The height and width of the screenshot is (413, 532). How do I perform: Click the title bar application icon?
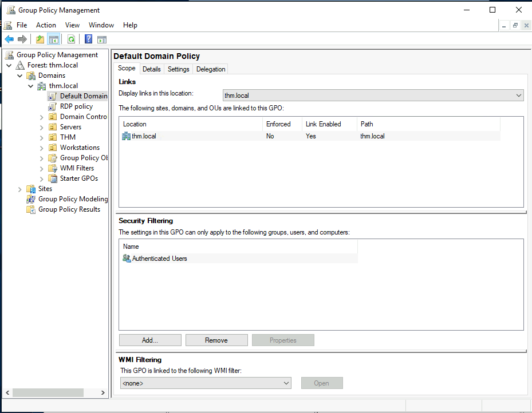tap(11, 10)
